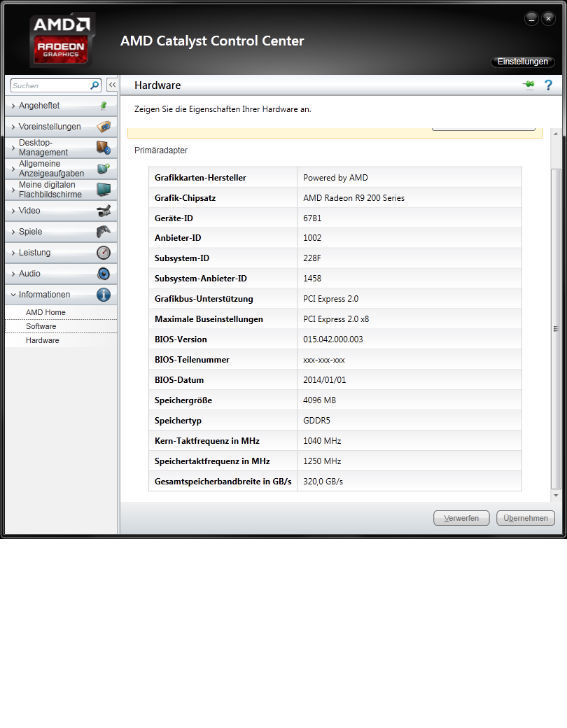This screenshot has height=728, width=567.
Task: Close the Catalyst Control Center window
Action: [548, 19]
